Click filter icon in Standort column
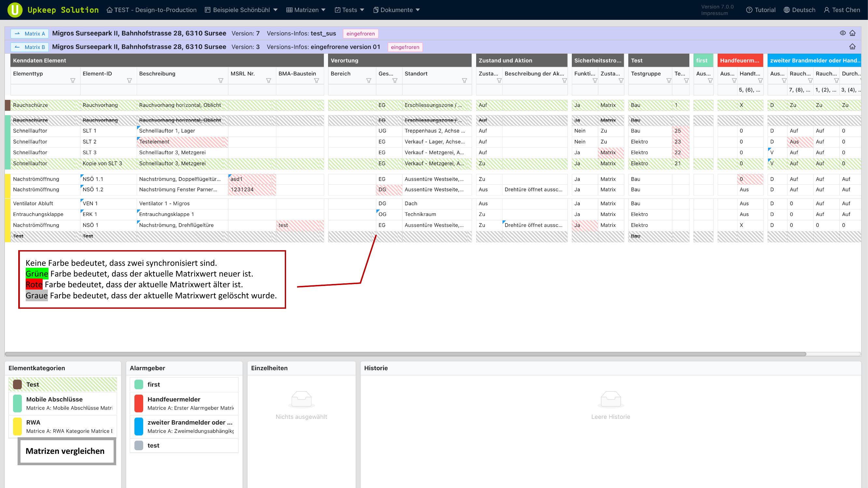This screenshot has height=488, width=868. tap(464, 80)
